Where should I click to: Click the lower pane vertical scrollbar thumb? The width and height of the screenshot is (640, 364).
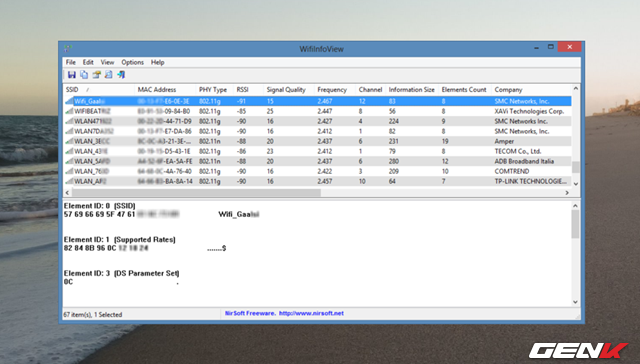tap(576, 224)
